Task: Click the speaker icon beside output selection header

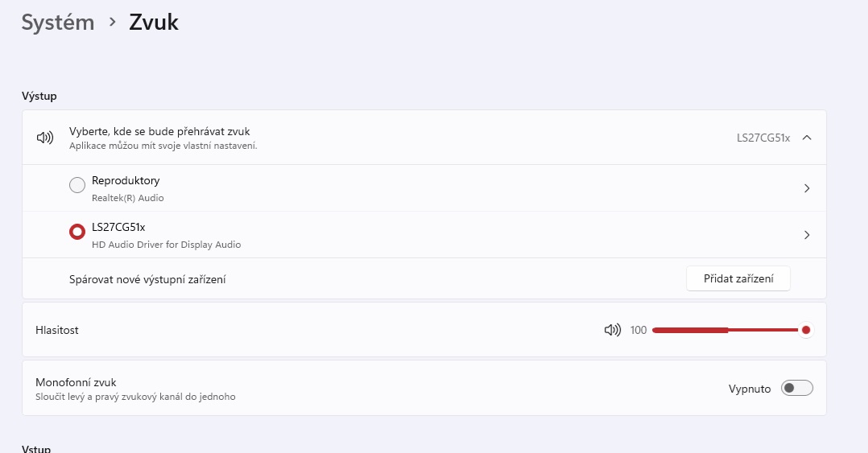Action: tap(45, 138)
